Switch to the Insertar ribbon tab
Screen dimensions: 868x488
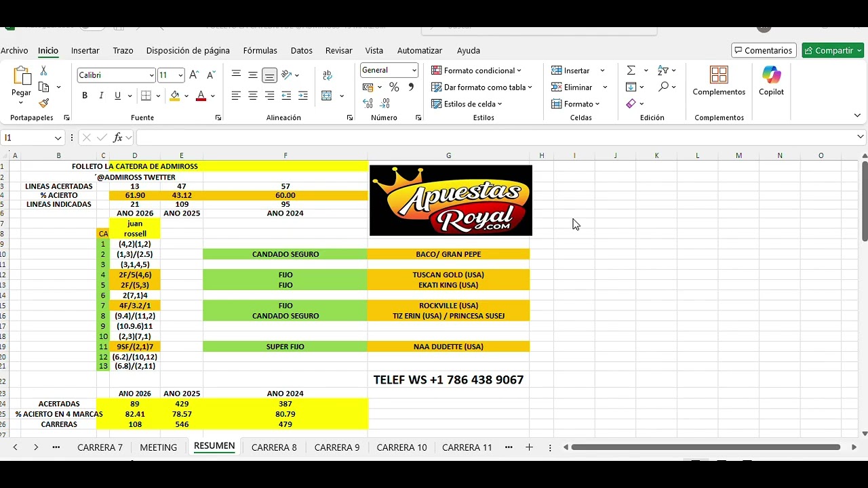point(85,50)
